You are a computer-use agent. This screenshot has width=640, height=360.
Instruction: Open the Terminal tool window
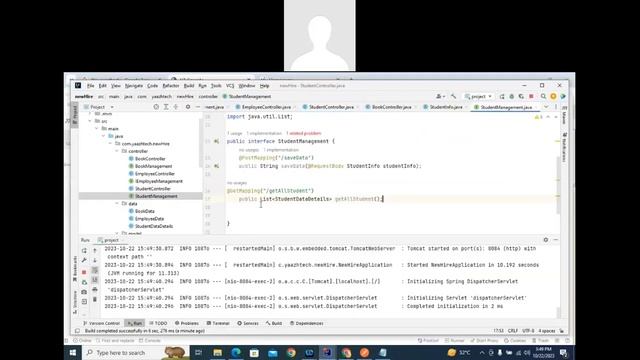click(218, 323)
